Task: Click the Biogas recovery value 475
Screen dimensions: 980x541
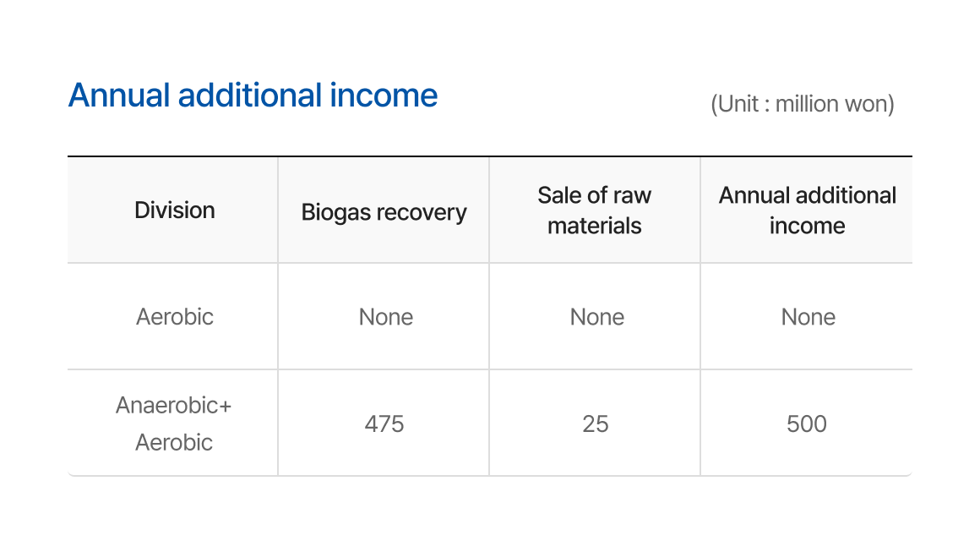Action: (384, 424)
